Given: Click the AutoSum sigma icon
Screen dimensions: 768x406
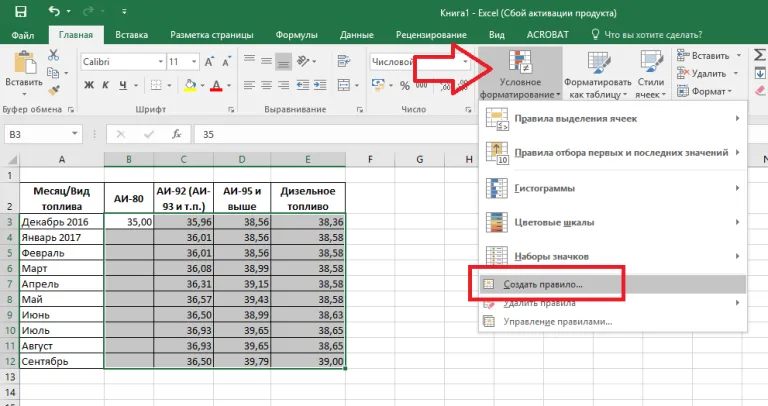Looking at the screenshot, I should click(760, 55).
